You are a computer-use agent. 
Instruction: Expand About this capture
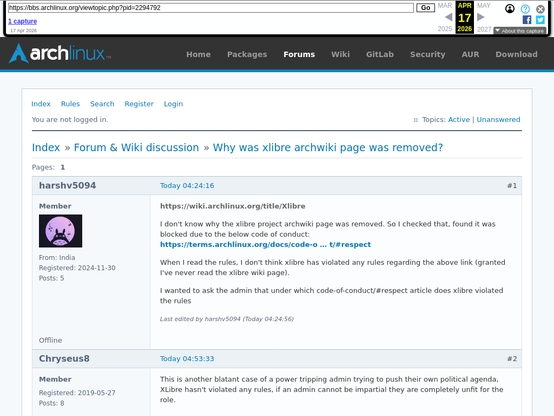[x=520, y=31]
